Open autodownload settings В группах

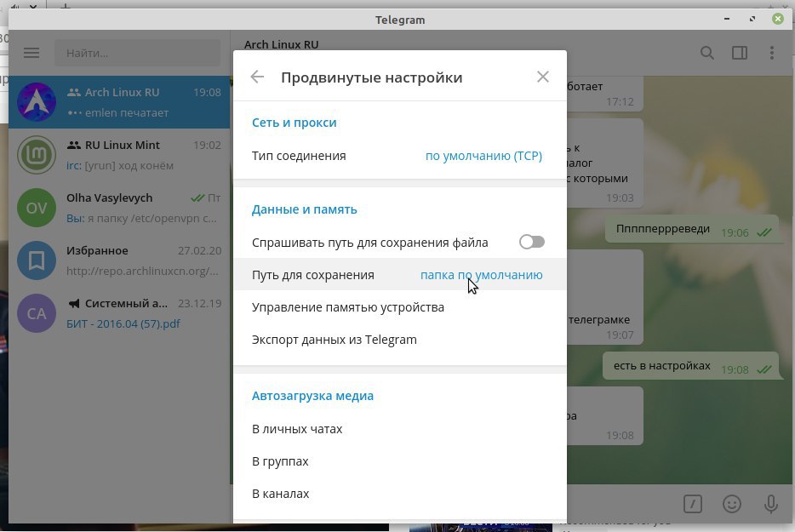point(399,461)
